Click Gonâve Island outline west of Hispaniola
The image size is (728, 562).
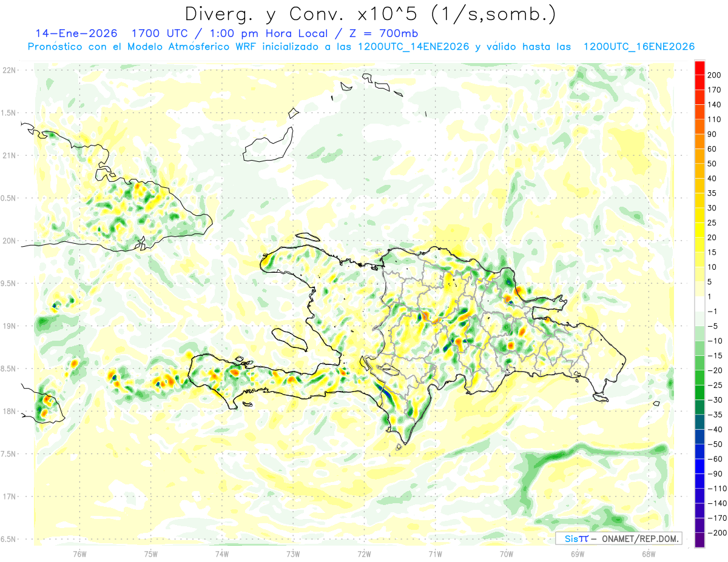pyautogui.click(x=289, y=341)
